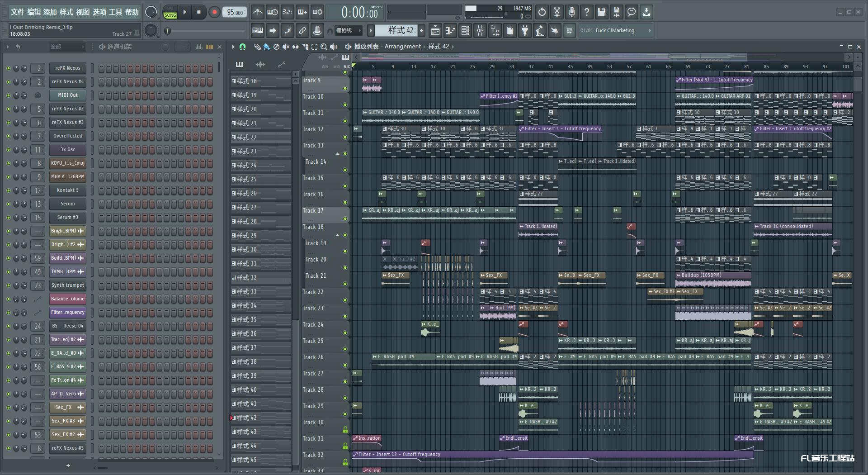Open the 栅格线 snap dropdown
The width and height of the screenshot is (868, 475).
pyautogui.click(x=349, y=31)
